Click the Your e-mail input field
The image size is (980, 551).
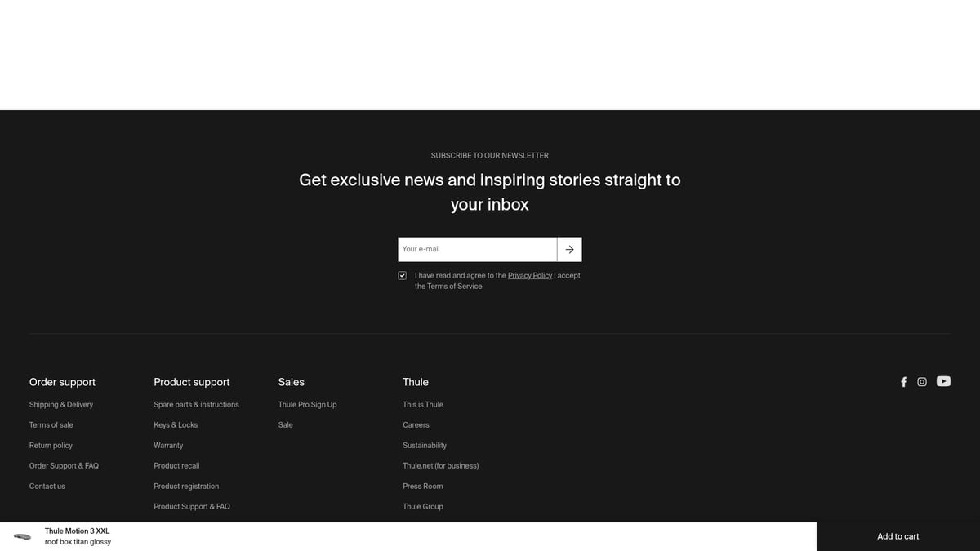477,250
